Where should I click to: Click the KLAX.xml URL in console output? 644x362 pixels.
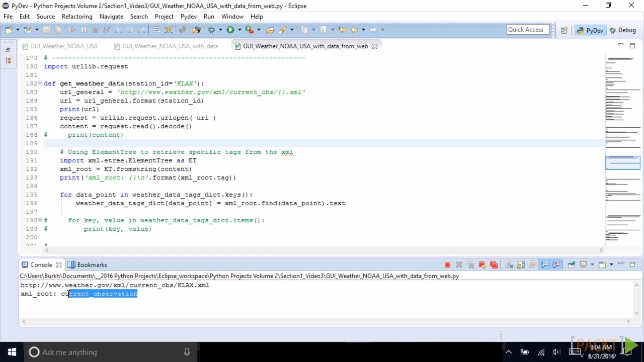(115, 285)
